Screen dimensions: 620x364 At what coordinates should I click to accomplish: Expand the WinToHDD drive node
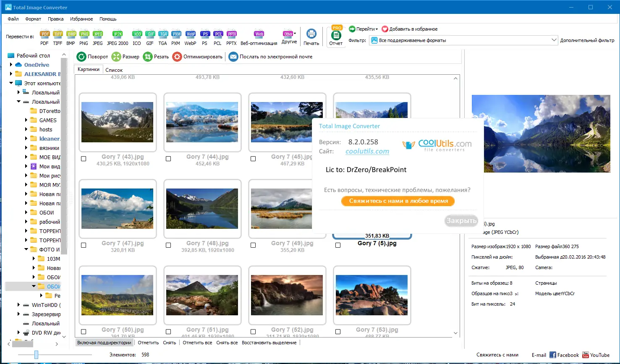pyautogui.click(x=18, y=305)
